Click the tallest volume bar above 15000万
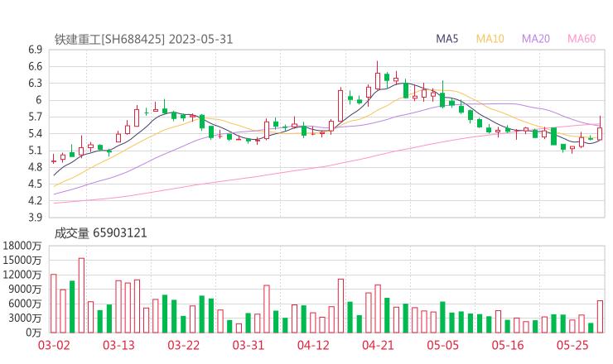Viewport: 613px width, 364px height. tap(81, 295)
